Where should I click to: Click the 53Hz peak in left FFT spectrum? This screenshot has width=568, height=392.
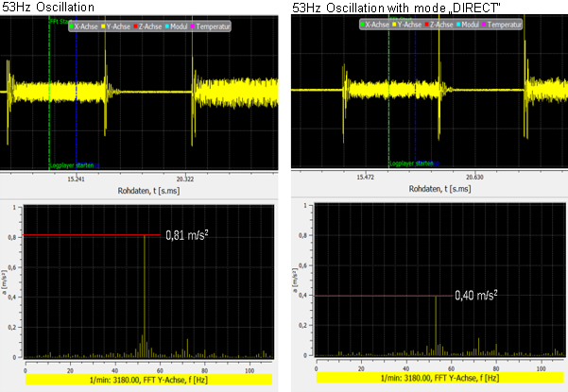[x=145, y=296]
